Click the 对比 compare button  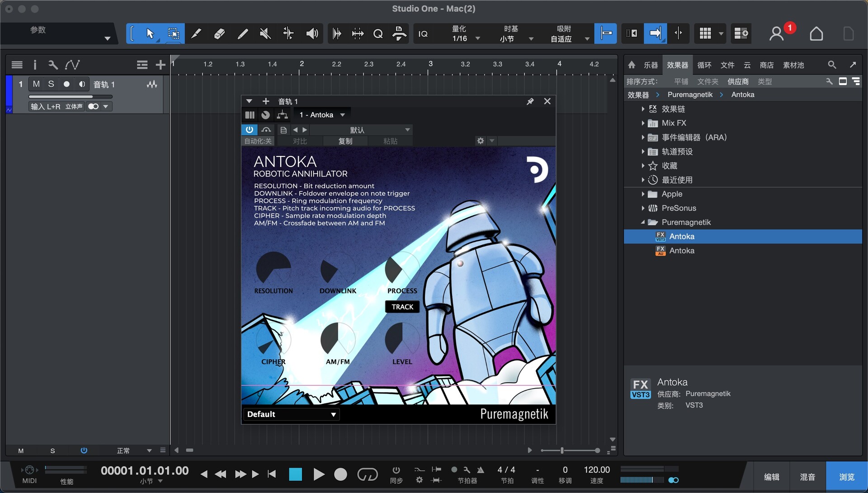300,141
